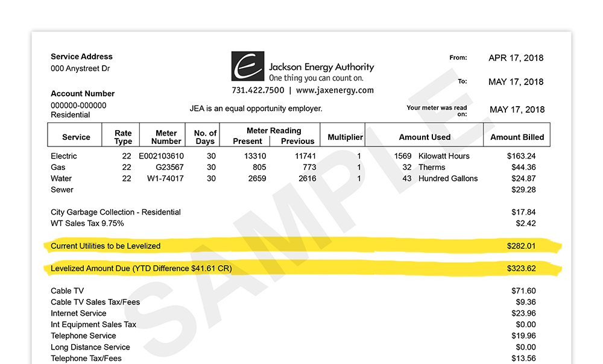This screenshot has width=603, height=364.
Task: Click the water present reading 2659
Action: 257,178
